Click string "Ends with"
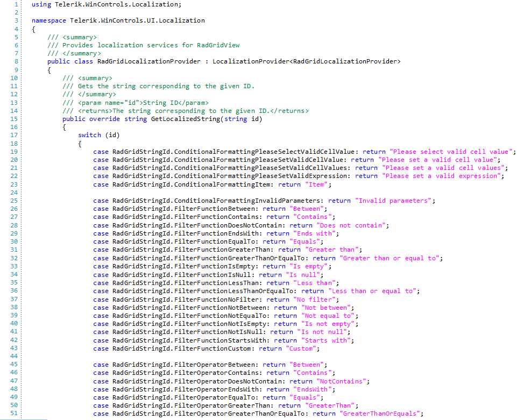The height and width of the screenshot is (420, 531). pyautogui.click(x=314, y=233)
